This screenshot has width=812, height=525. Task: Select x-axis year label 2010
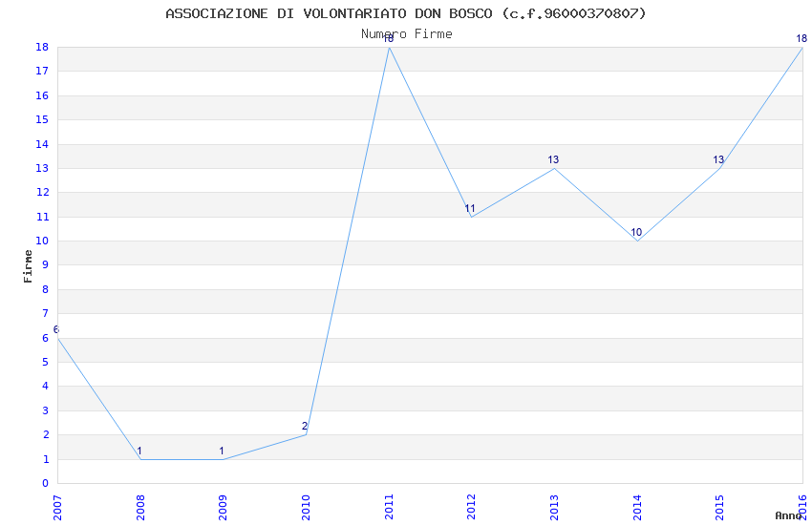306,508
